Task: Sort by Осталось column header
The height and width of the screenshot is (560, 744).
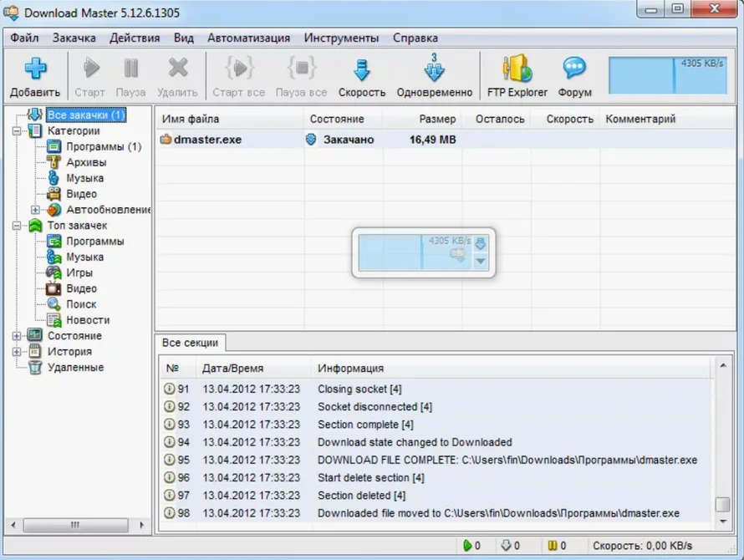Action: (x=497, y=120)
